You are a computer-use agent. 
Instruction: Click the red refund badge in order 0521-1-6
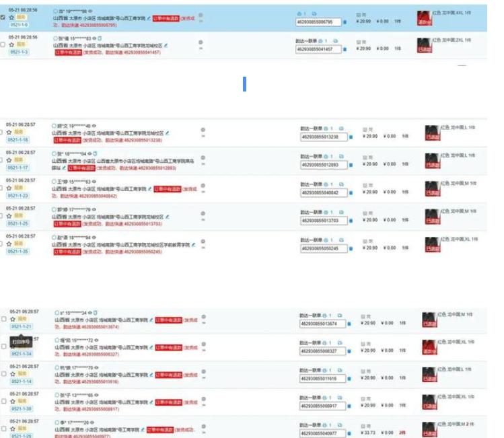pyautogui.click(x=166, y=18)
